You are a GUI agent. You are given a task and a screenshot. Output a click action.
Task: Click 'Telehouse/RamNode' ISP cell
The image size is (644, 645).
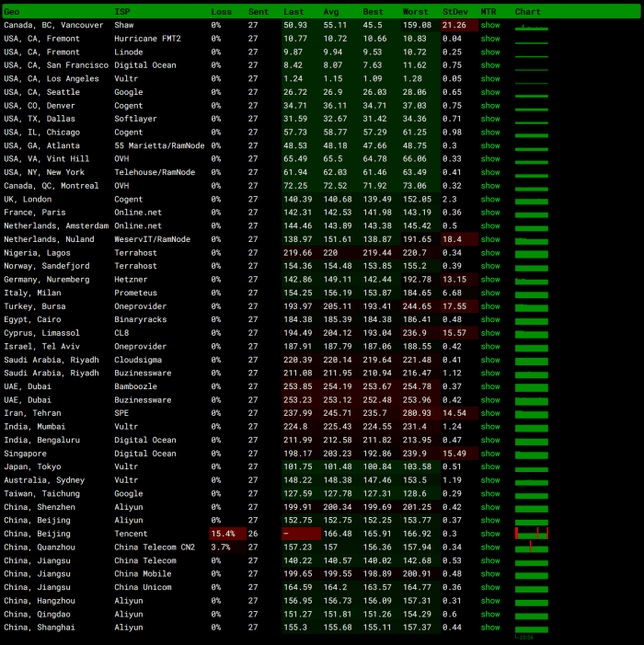[155, 172]
